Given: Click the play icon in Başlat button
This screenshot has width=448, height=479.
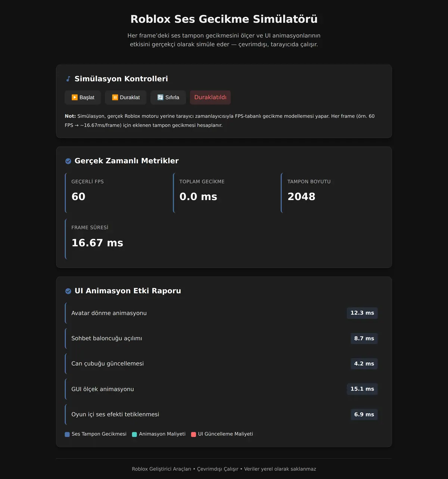Looking at the screenshot, I should point(75,98).
